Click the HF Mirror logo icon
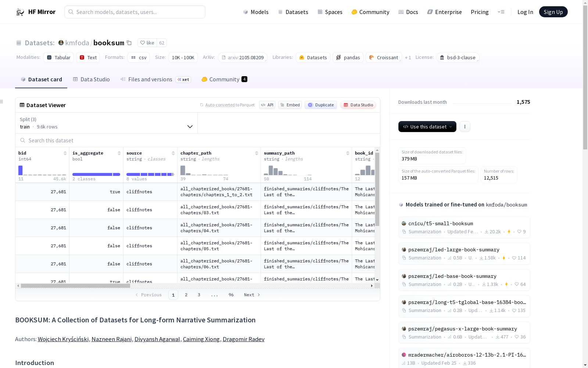Viewport: 588px width, 368px height. pos(20,12)
